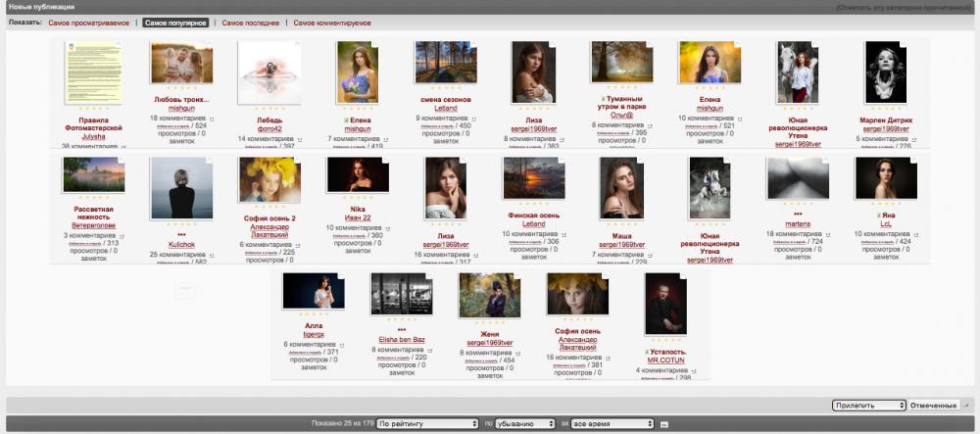Go to latest comment on Усталость

pos(694,371)
